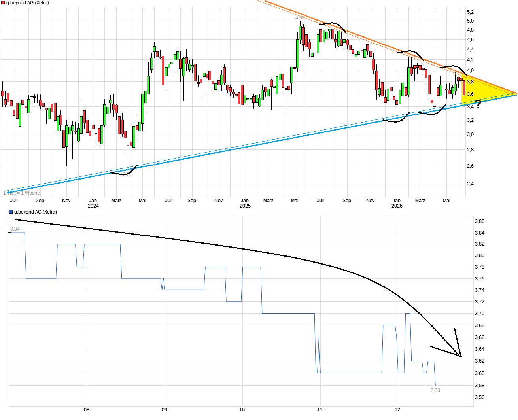
Task: Click the 3,72 axis label in the lower chart
Action: [x=479, y=302]
